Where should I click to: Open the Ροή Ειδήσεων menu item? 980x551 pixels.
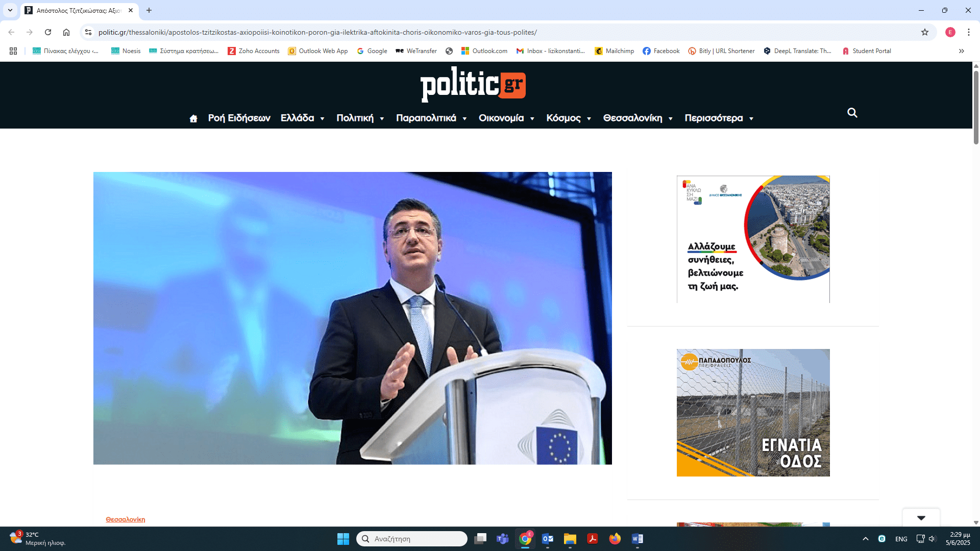[x=239, y=118]
